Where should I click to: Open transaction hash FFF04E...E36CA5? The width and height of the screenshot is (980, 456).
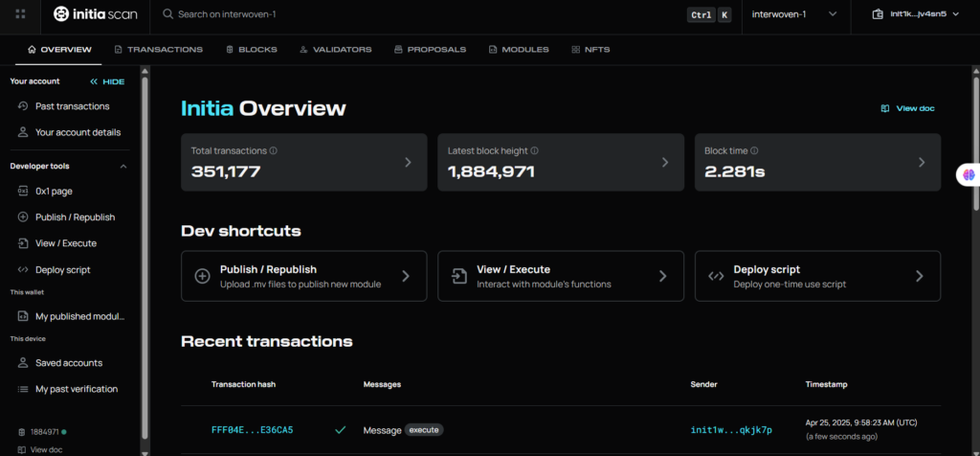tap(253, 430)
